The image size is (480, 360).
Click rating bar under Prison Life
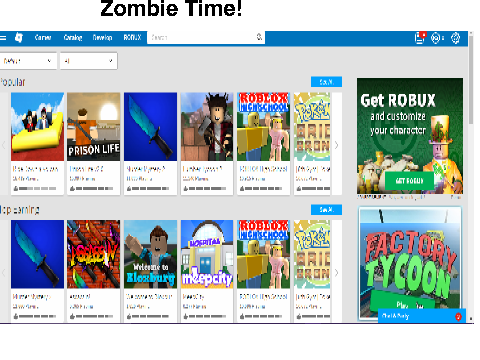coord(94,189)
